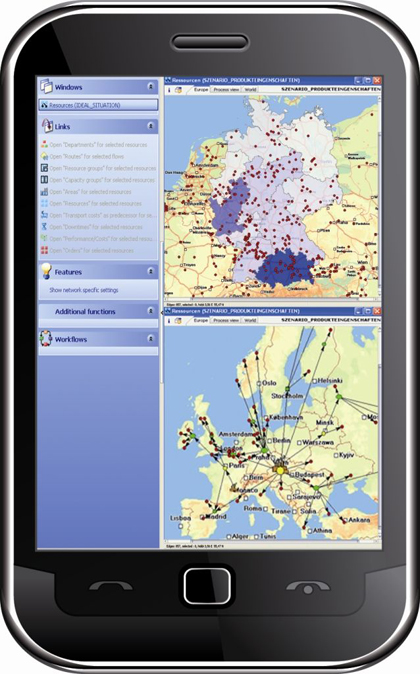Open the Resources (IDEAL_SITUATION) window entry
The height and width of the screenshot is (674, 420).
(x=98, y=105)
